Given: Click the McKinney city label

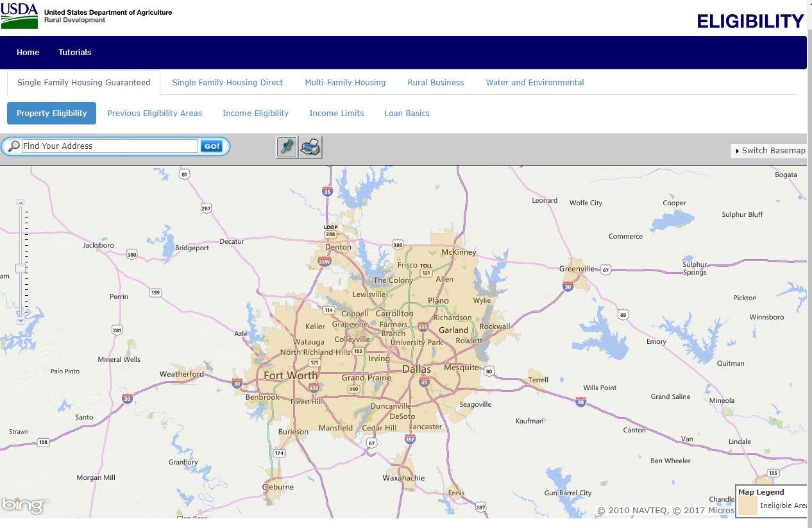Looking at the screenshot, I should 459,252.
